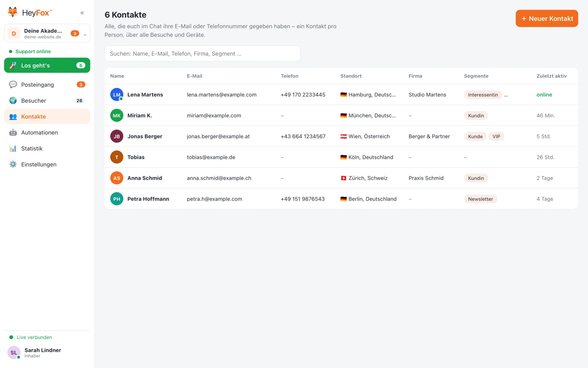Open the Besucher menu item
The height and width of the screenshot is (368, 588).
tap(47, 100)
